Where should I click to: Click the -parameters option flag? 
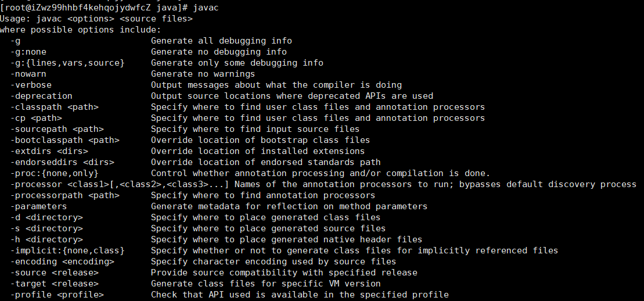click(39, 206)
